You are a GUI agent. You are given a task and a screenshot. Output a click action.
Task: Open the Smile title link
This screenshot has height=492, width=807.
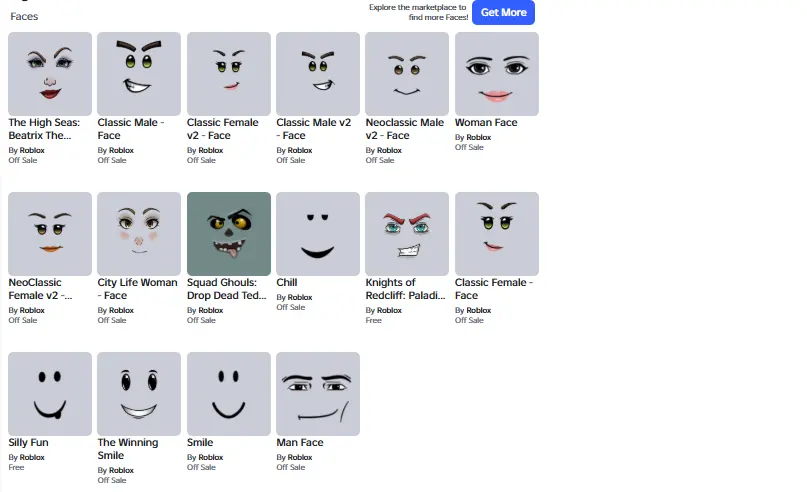click(200, 443)
